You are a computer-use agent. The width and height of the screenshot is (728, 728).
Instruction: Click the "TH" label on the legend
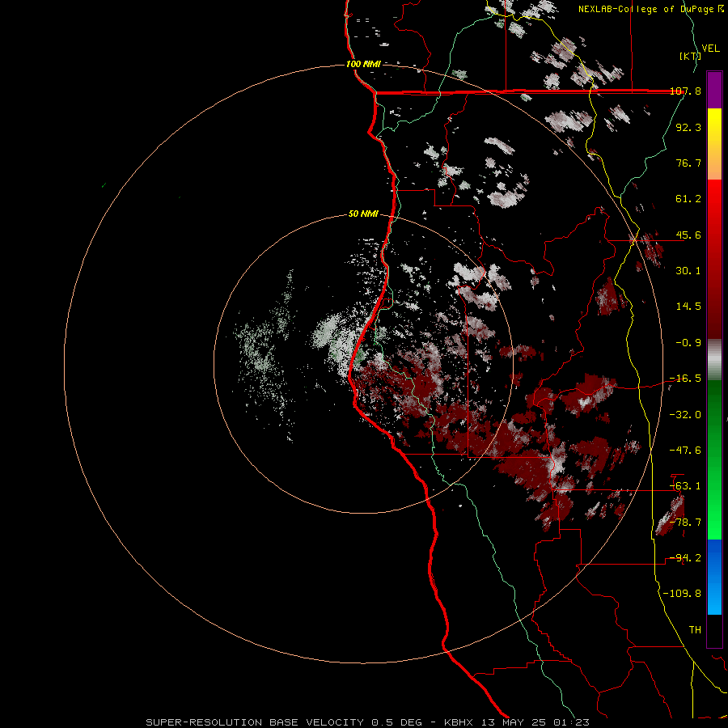(695, 630)
